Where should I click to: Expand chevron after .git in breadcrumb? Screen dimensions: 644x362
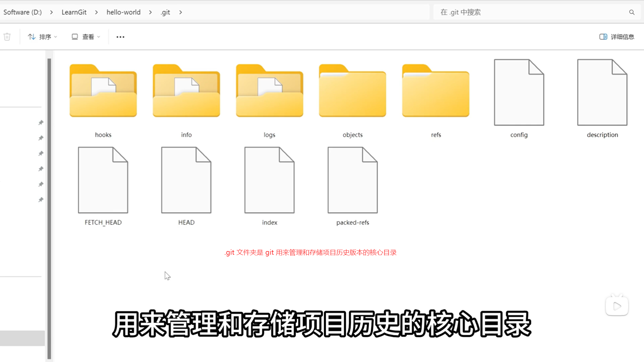181,12
